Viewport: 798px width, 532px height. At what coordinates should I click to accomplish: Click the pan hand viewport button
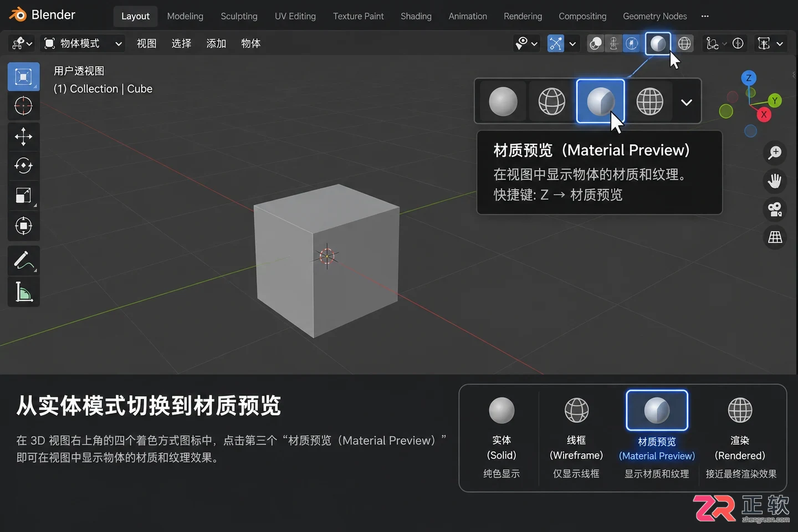775,181
